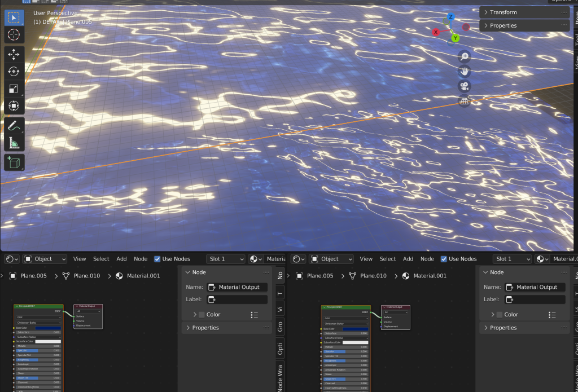Click the Material.001 sphere icon in right breadcrumb
Viewport: 578px width, 392px height.
(x=405, y=276)
